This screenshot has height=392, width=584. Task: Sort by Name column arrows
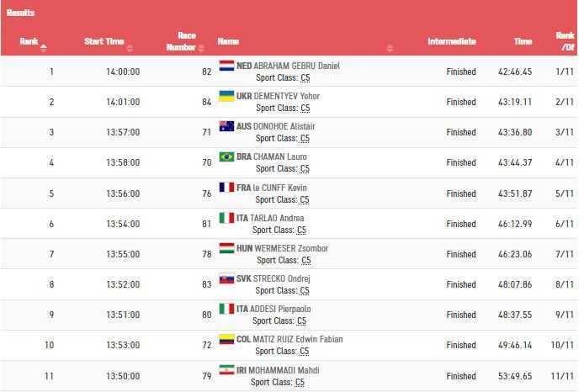[390, 47]
